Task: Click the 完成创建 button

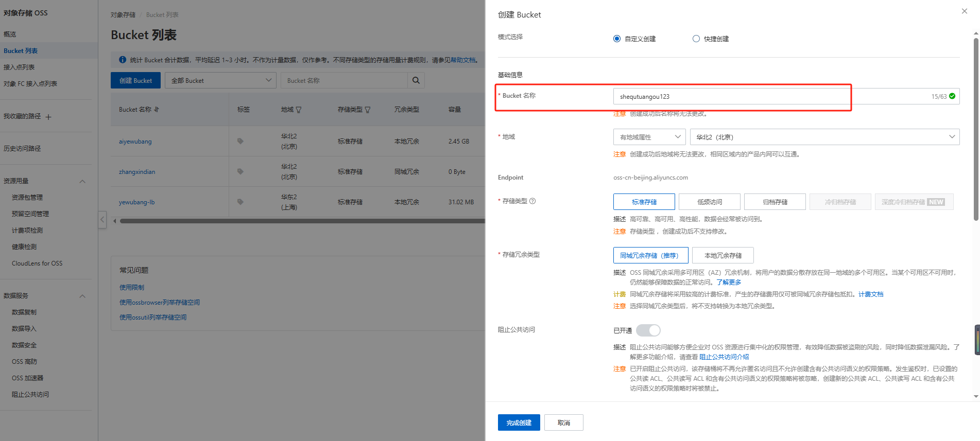Action: click(519, 422)
